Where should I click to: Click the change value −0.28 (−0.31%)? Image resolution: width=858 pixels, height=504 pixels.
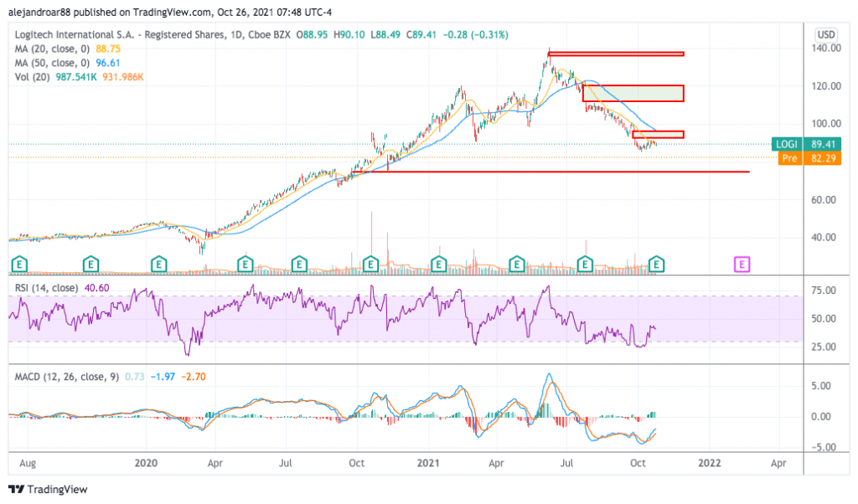tap(476, 35)
